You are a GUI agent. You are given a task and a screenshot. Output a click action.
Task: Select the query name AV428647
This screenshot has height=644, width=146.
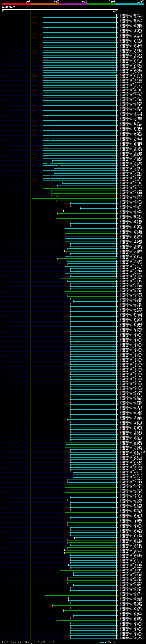[x=8, y=8]
